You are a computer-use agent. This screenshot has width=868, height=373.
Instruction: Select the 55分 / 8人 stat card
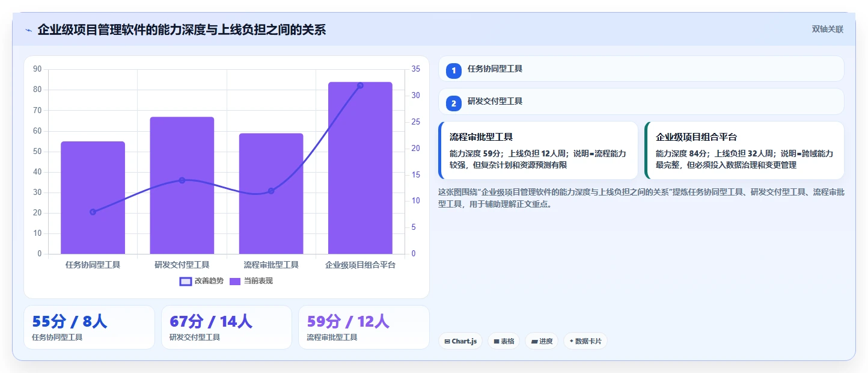tap(89, 327)
